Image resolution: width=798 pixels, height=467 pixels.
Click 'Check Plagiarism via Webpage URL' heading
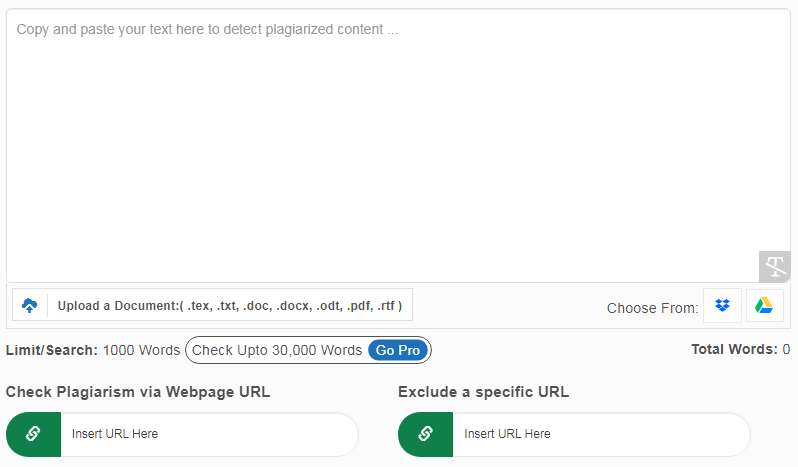138,392
